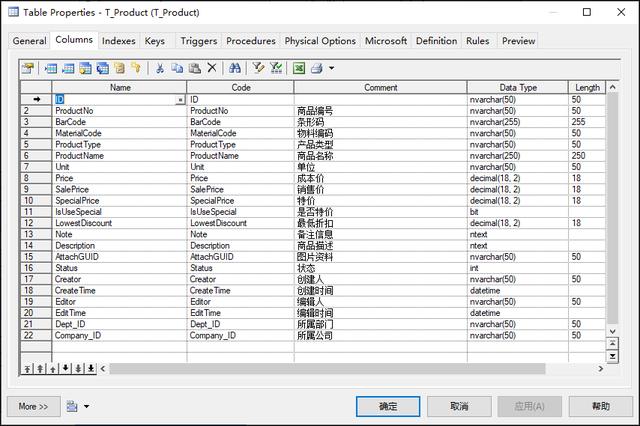Image resolution: width=640 pixels, height=426 pixels.
Task: Click the move-down-one-page double arrow
Action: 78,368
